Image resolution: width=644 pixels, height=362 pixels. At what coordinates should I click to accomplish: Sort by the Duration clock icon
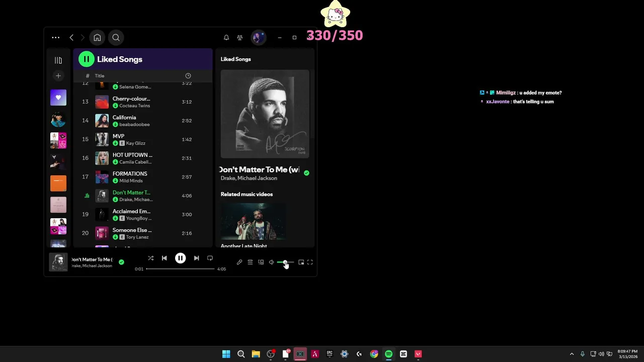(188, 76)
